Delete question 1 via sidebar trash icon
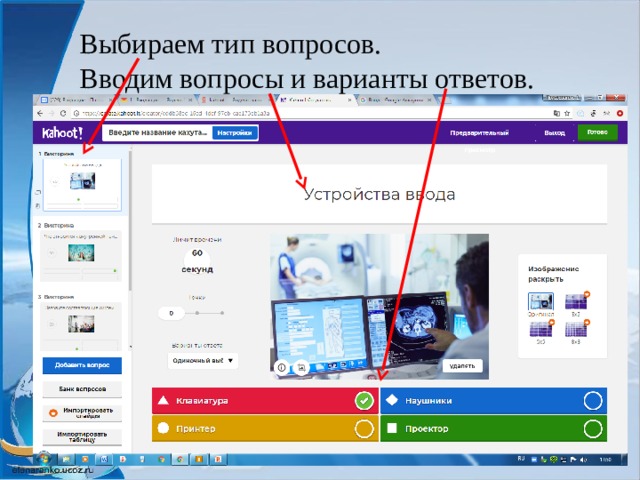 [x=38, y=205]
